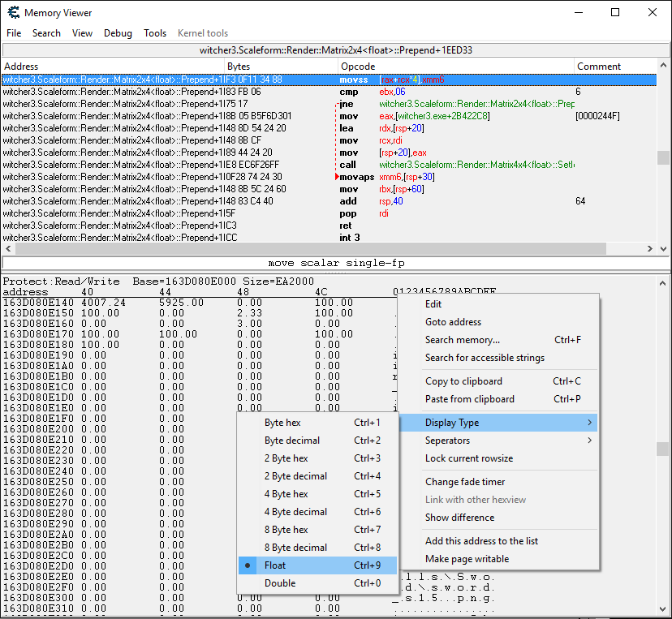Click Add this address to the list
The height and width of the screenshot is (619, 672).
pos(481,541)
